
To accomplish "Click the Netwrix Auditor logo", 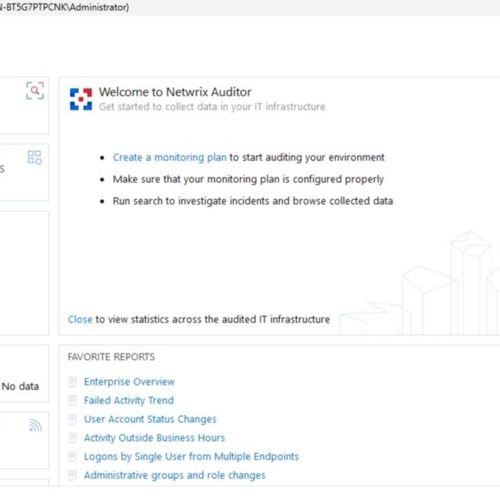I will (x=81, y=99).
